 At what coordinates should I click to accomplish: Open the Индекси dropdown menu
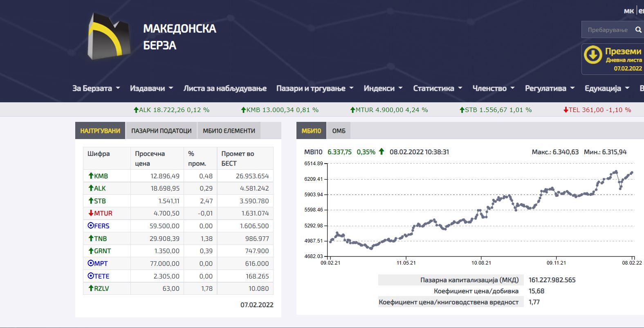[383, 88]
